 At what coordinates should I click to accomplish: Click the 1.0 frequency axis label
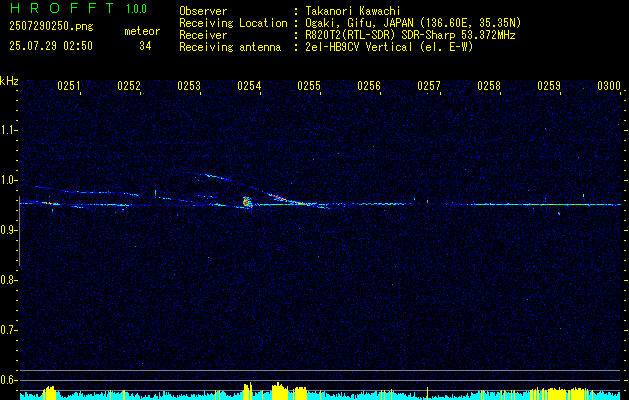pos(8,180)
